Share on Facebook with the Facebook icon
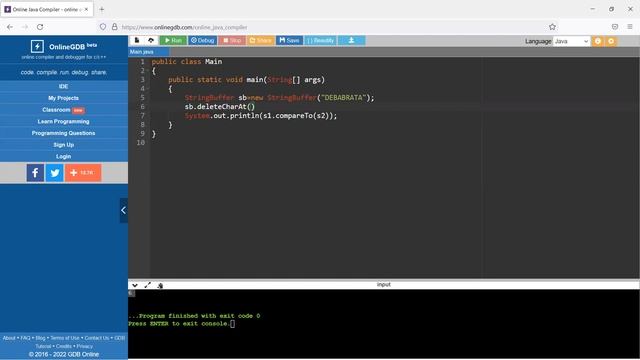Viewport: 640px width, 360px height. point(36,173)
